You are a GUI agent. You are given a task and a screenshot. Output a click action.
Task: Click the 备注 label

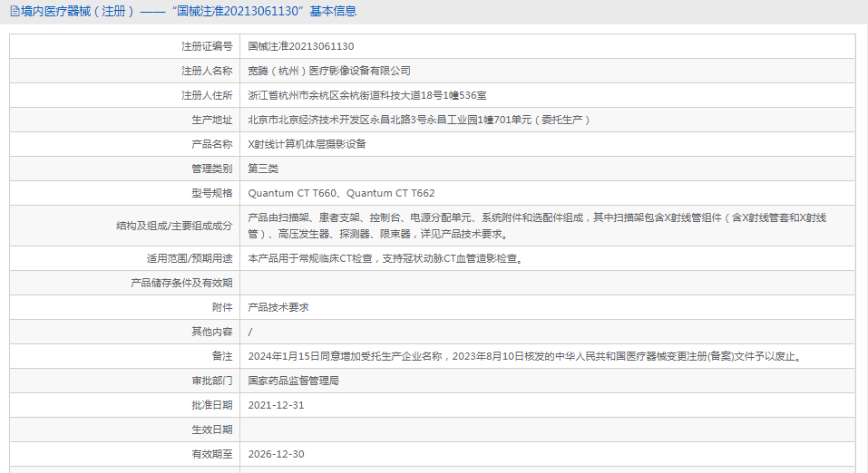222,356
